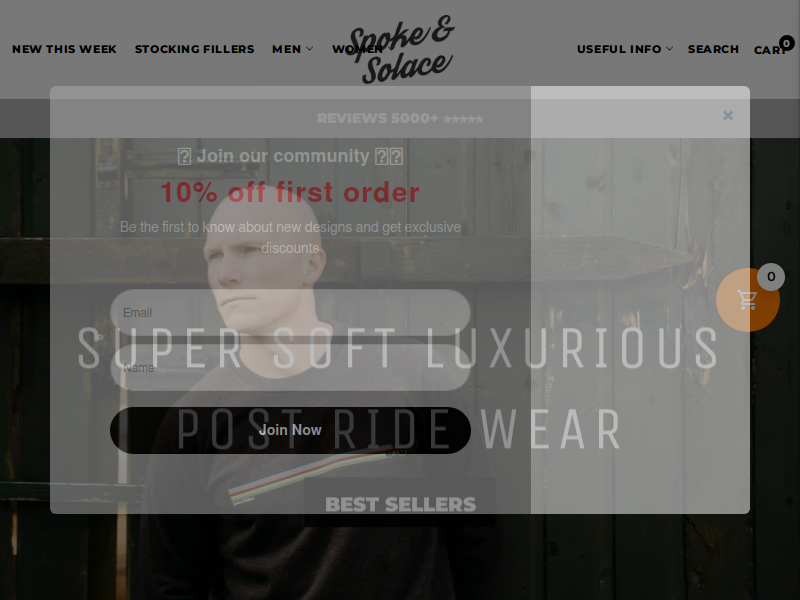Click the five star rating icons
The height and width of the screenshot is (600, 800).
(463, 119)
